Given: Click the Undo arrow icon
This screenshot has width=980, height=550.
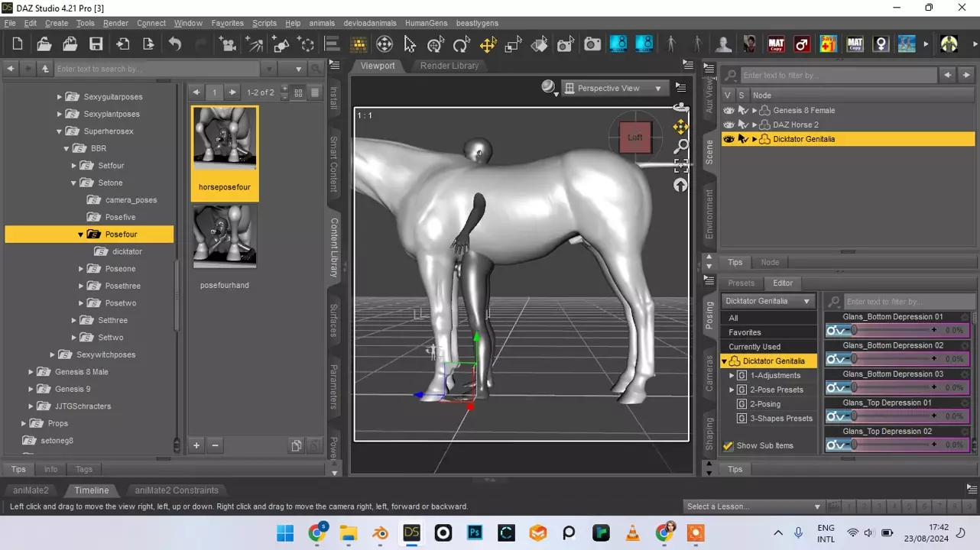Looking at the screenshot, I should click(175, 44).
